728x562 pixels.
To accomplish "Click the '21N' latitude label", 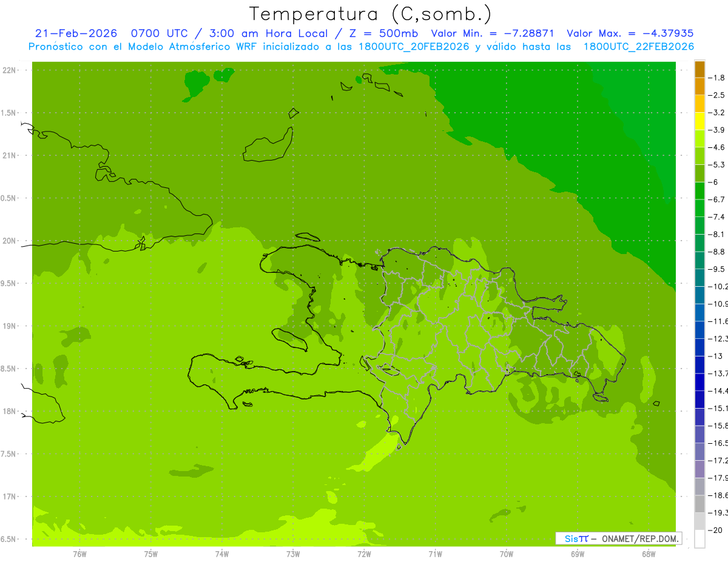I will click(x=9, y=156).
